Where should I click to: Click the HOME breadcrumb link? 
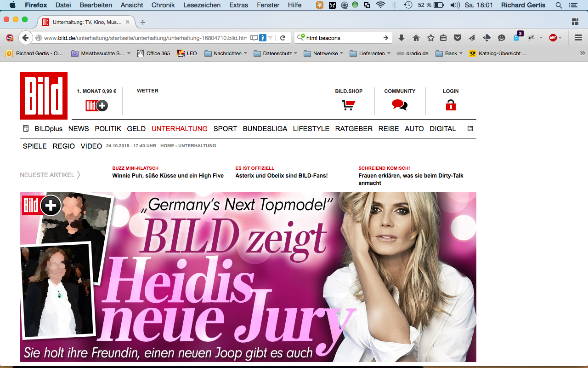[x=167, y=146]
